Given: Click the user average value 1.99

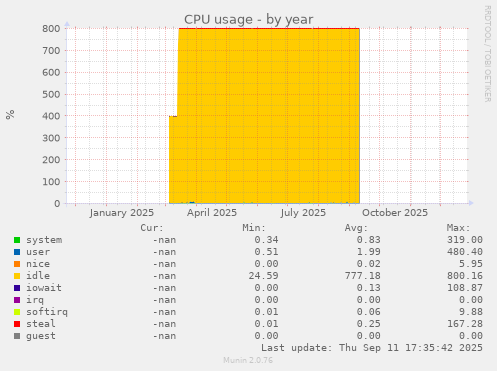Looking at the screenshot, I should coord(369,252).
